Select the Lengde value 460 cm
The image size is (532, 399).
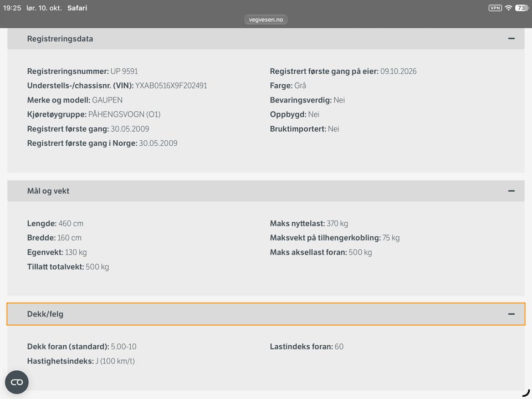pyautogui.click(x=71, y=223)
